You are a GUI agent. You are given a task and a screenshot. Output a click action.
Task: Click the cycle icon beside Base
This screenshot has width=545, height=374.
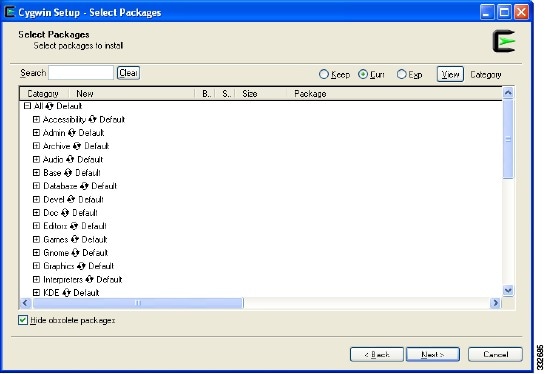[x=68, y=173]
